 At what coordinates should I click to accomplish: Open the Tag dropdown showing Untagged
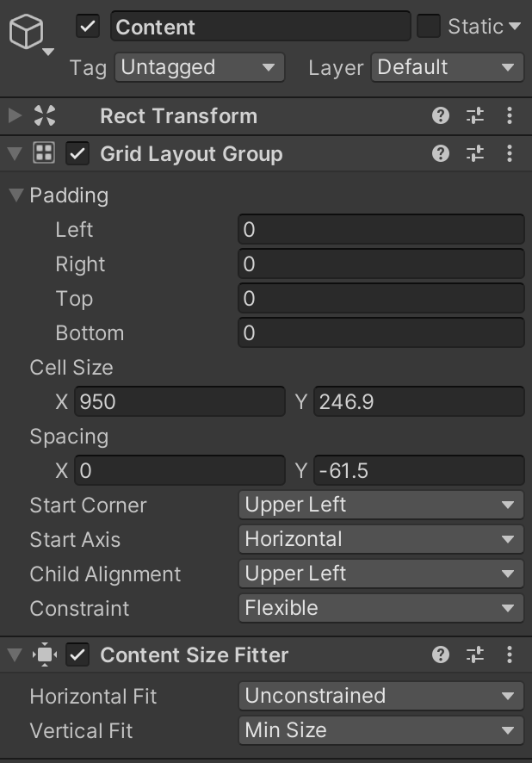click(x=199, y=67)
